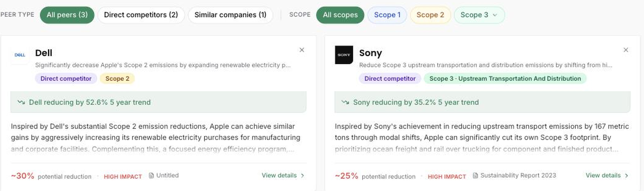Screen dimensions: 644x191
Task: Click the Untitled document icon
Action: (151, 176)
